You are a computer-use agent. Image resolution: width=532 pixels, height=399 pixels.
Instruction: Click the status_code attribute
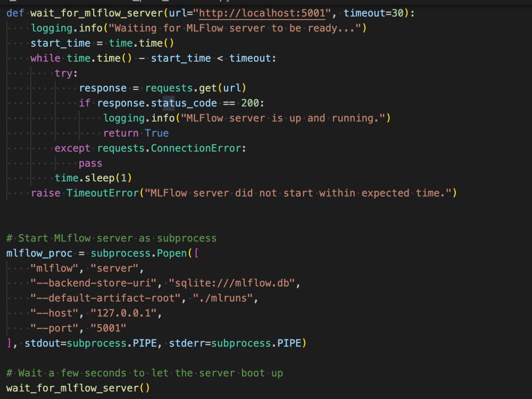click(x=184, y=103)
